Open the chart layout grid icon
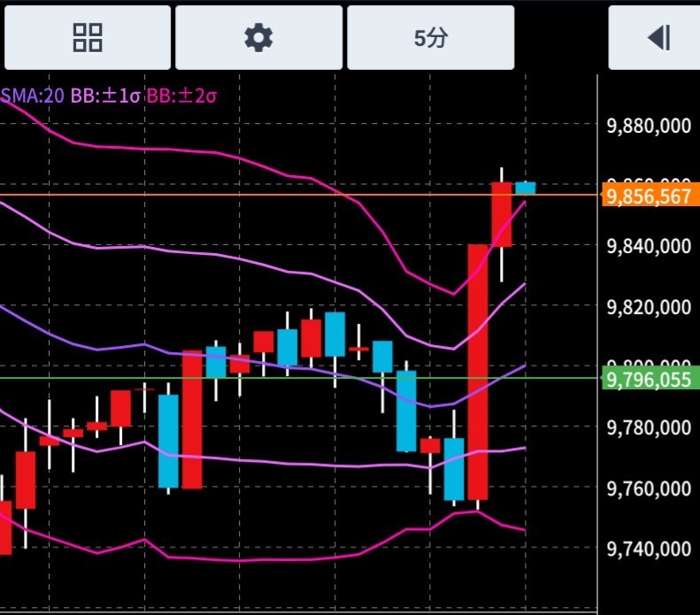 coord(87,37)
